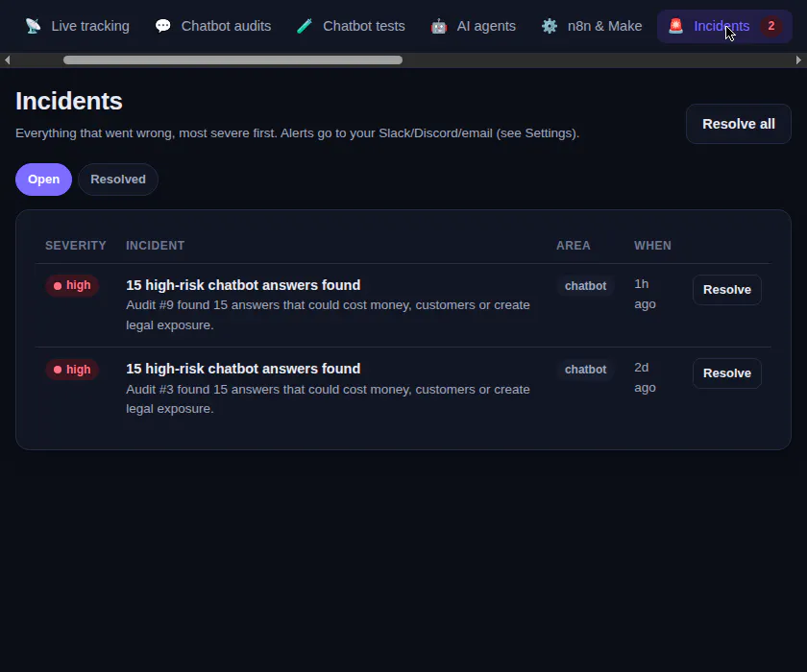Click the Incidents count badge showing 2
Image resolution: width=807 pixels, height=672 pixels.
(x=770, y=26)
